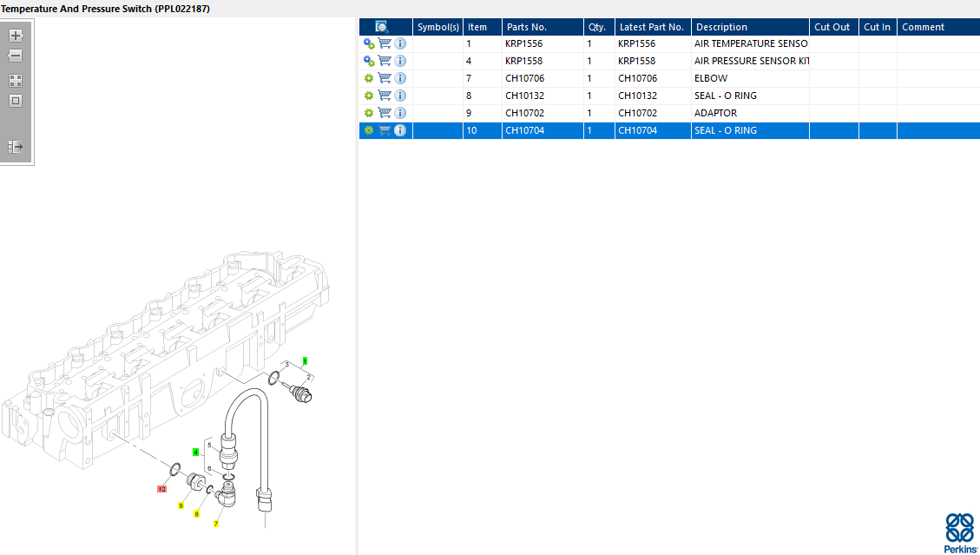Show info for CH10132 seal
This screenshot has width=980, height=555.
pyautogui.click(x=401, y=96)
